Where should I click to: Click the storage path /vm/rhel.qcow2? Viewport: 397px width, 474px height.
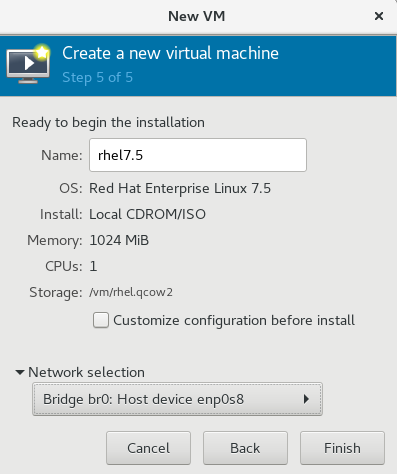coord(131,292)
